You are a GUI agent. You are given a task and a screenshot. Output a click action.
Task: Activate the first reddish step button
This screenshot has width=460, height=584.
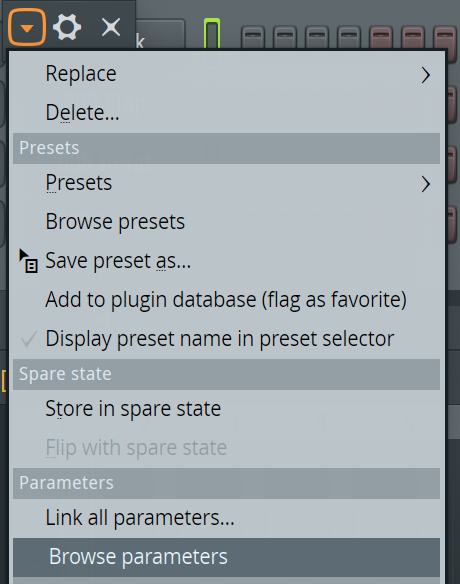[381, 37]
